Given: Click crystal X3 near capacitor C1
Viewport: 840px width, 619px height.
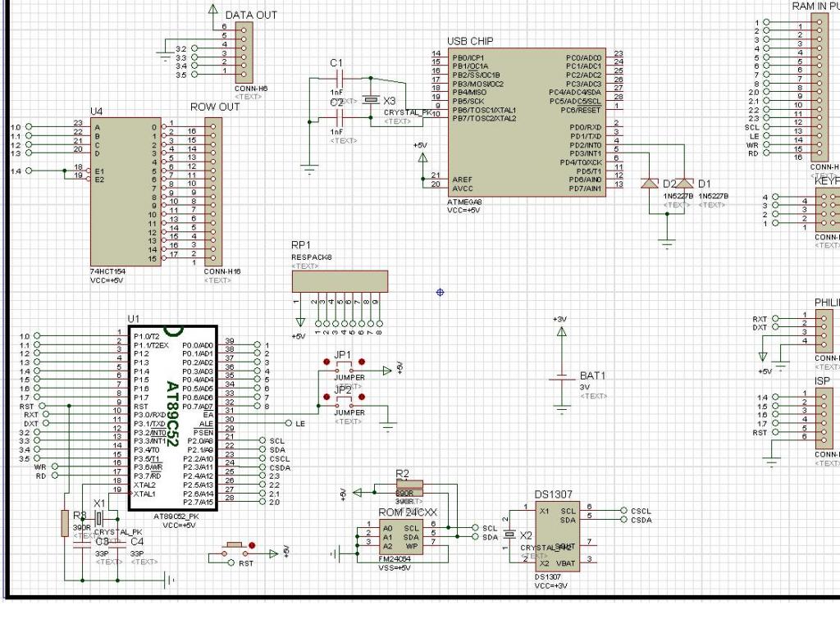Looking at the screenshot, I should coord(370,99).
